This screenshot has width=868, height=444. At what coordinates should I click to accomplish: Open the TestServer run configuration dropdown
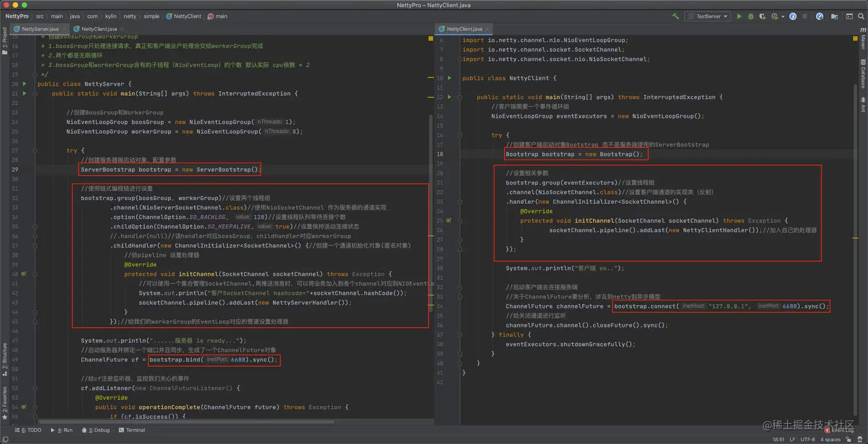[x=708, y=17]
